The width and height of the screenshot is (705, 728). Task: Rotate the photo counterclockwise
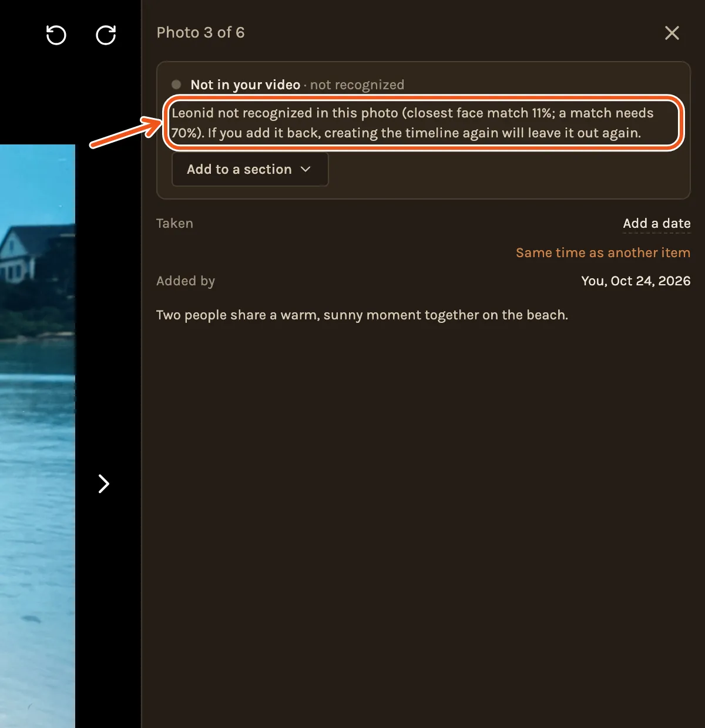pyautogui.click(x=56, y=35)
